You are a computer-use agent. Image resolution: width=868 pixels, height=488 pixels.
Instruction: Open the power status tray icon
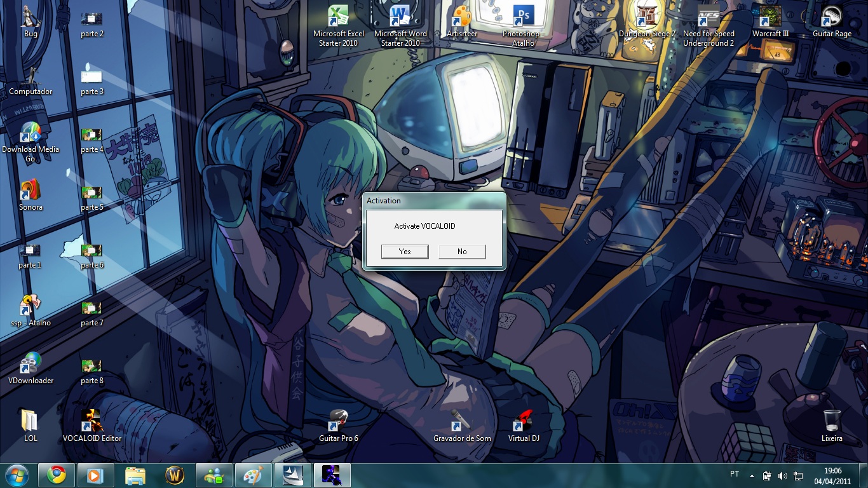[767, 475]
